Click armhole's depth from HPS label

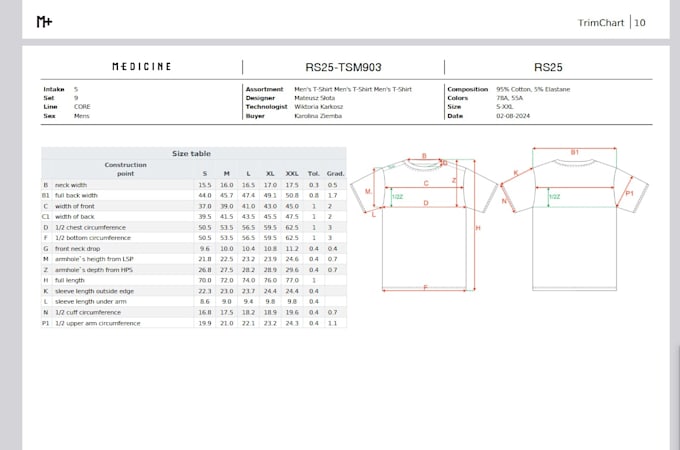(x=94, y=270)
